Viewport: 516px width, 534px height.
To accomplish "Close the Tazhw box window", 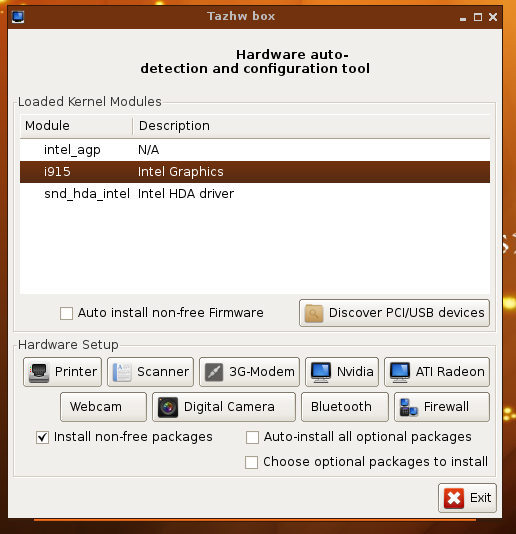I will coord(493,17).
